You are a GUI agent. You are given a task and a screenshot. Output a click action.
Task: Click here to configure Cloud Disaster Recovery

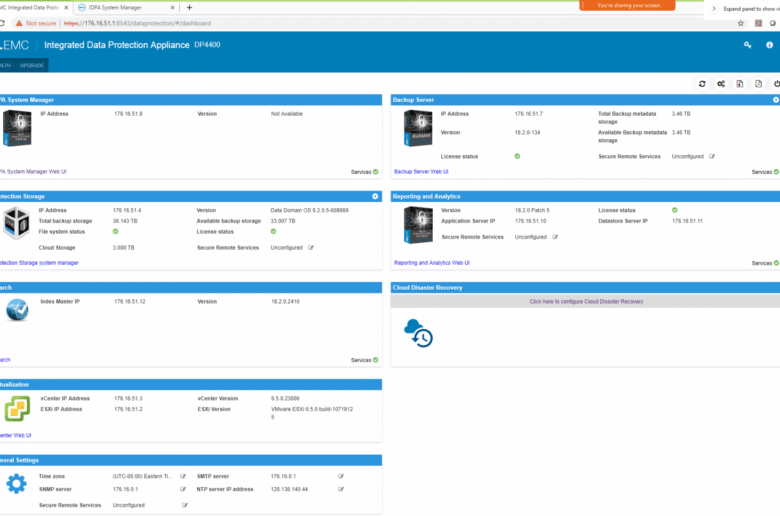[x=586, y=302]
